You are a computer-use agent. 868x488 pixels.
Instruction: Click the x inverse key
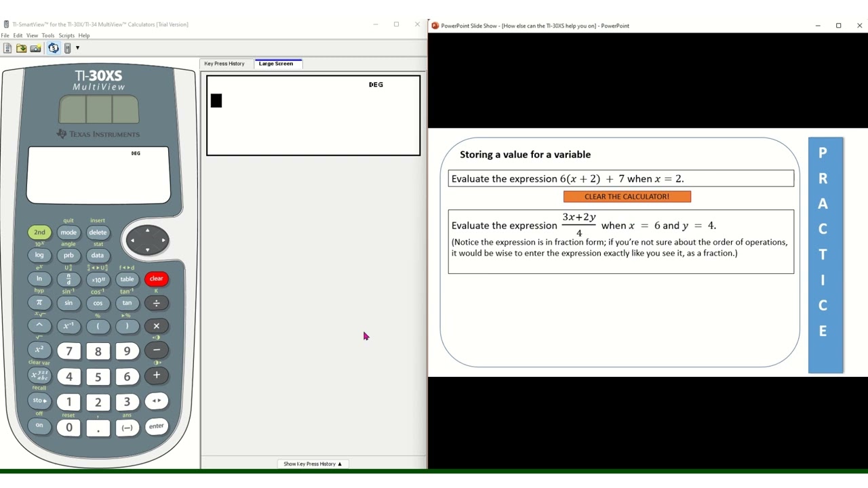(x=68, y=326)
